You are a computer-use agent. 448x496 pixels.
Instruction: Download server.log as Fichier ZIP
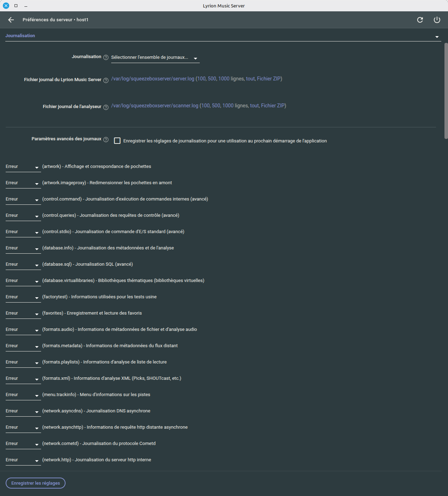pyautogui.click(x=269, y=79)
